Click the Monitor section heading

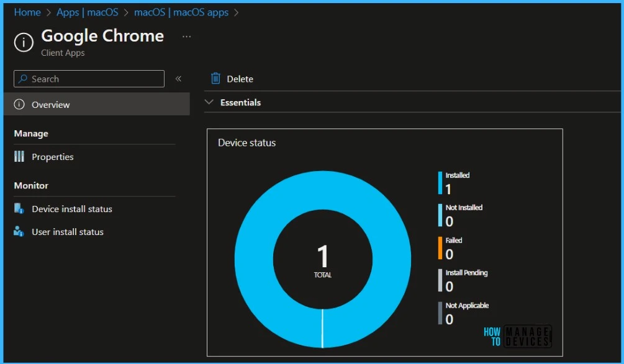click(31, 185)
